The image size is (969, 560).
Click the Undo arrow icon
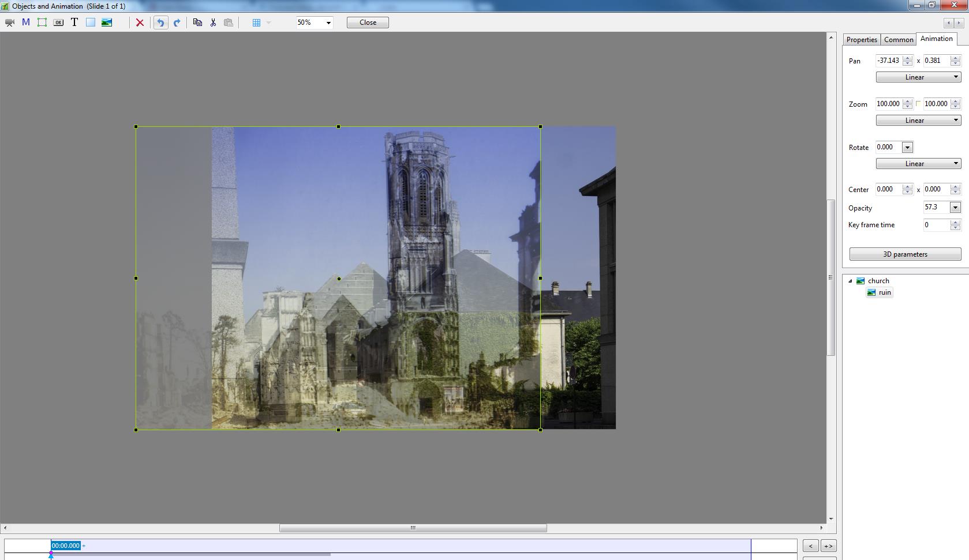tap(161, 22)
